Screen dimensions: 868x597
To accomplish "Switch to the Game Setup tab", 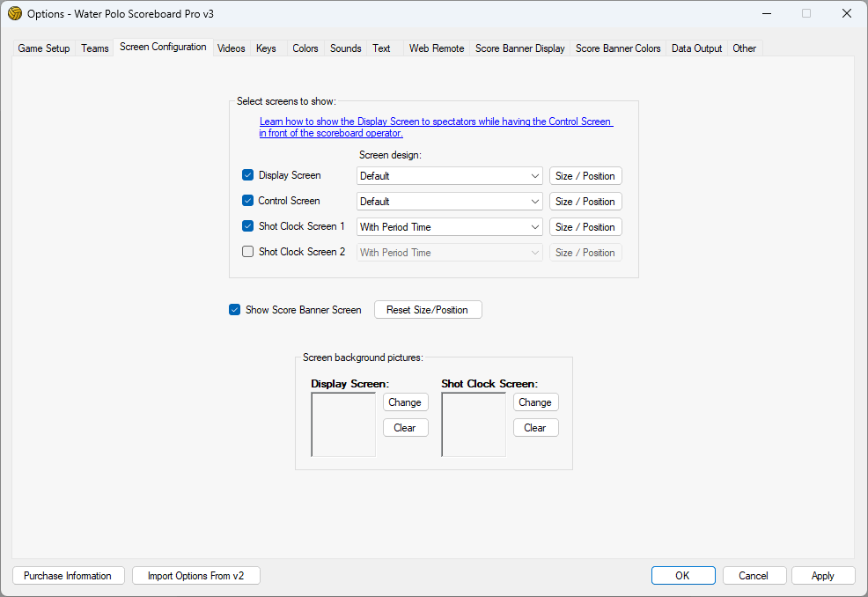I will 44,48.
